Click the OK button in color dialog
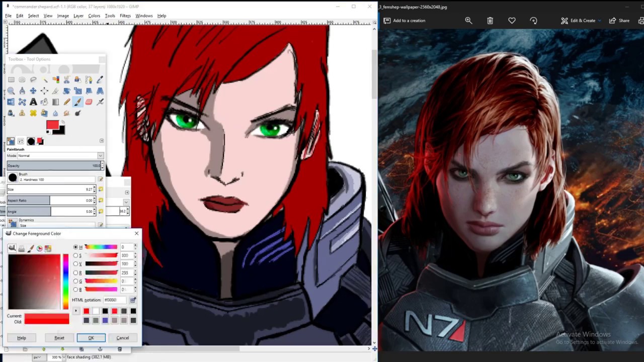The image size is (644, 362). coord(91,338)
